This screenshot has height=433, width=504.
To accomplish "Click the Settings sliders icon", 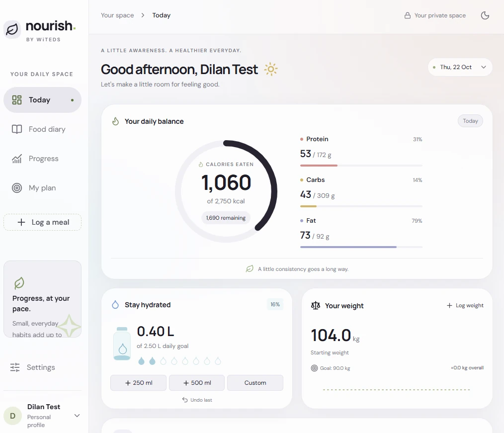I will (x=15, y=367).
